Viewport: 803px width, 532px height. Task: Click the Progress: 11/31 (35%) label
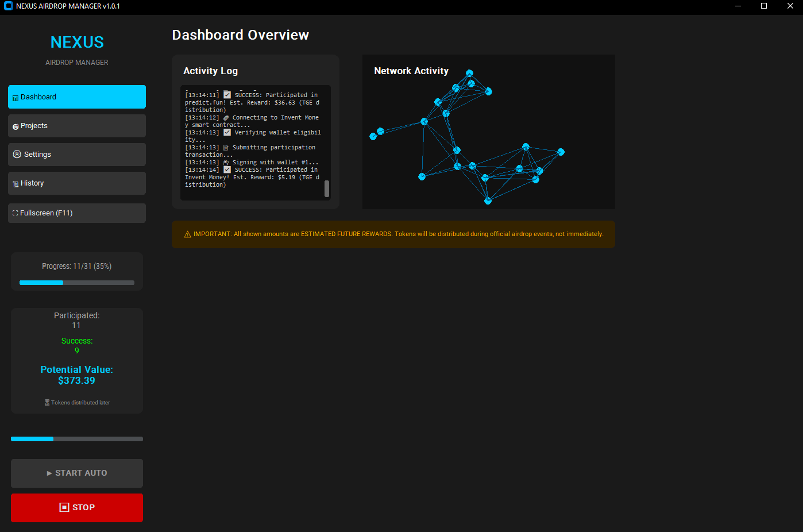tap(77, 267)
